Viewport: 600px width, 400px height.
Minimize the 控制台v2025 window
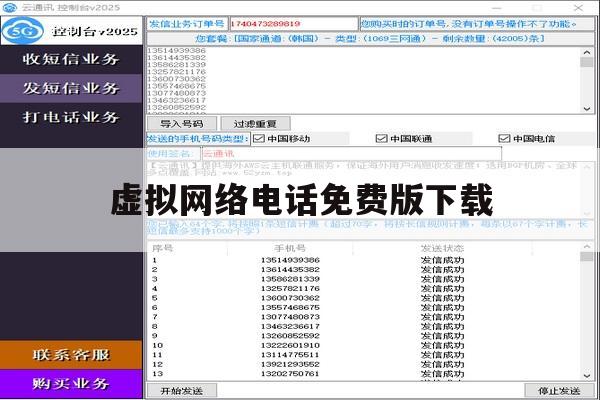point(497,7)
